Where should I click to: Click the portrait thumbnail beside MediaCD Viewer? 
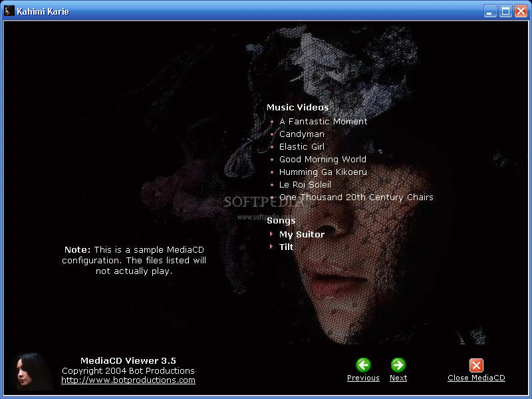click(33, 371)
